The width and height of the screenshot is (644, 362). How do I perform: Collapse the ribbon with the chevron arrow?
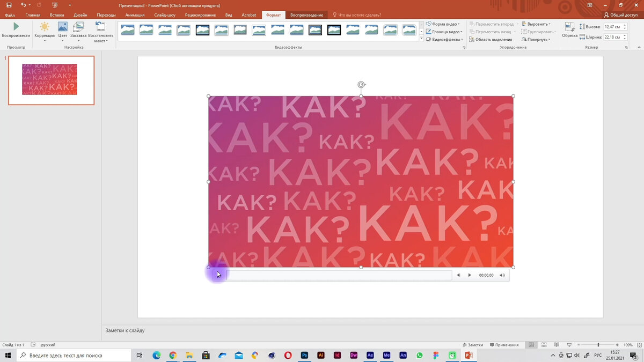point(639,47)
